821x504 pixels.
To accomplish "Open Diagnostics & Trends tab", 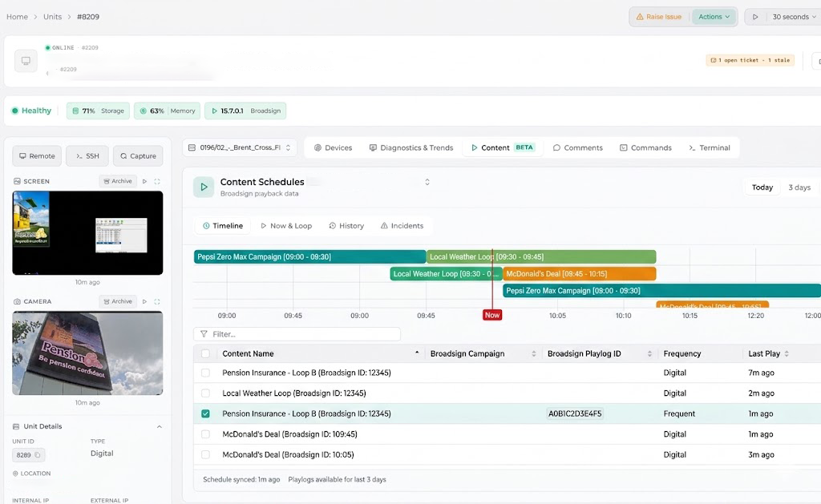I will click(411, 147).
